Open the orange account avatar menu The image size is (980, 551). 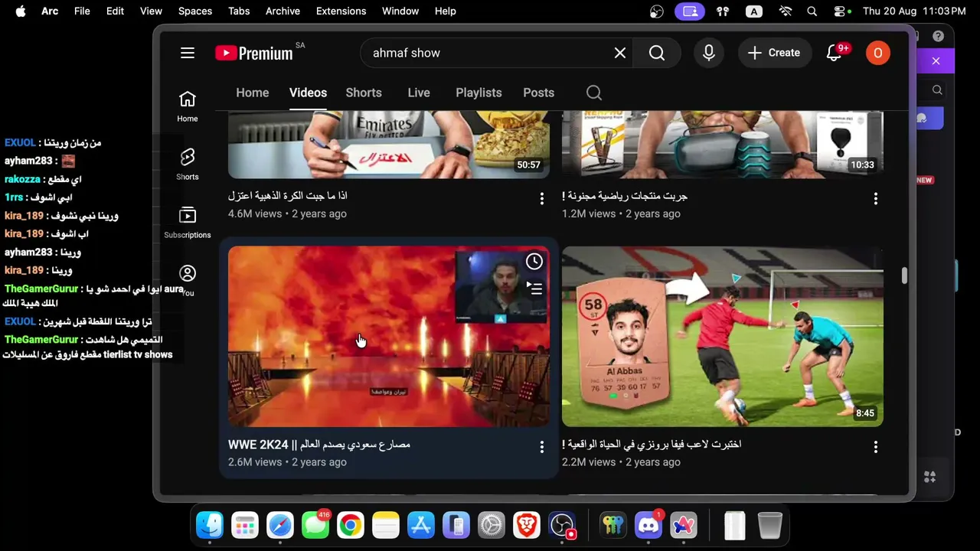click(877, 53)
